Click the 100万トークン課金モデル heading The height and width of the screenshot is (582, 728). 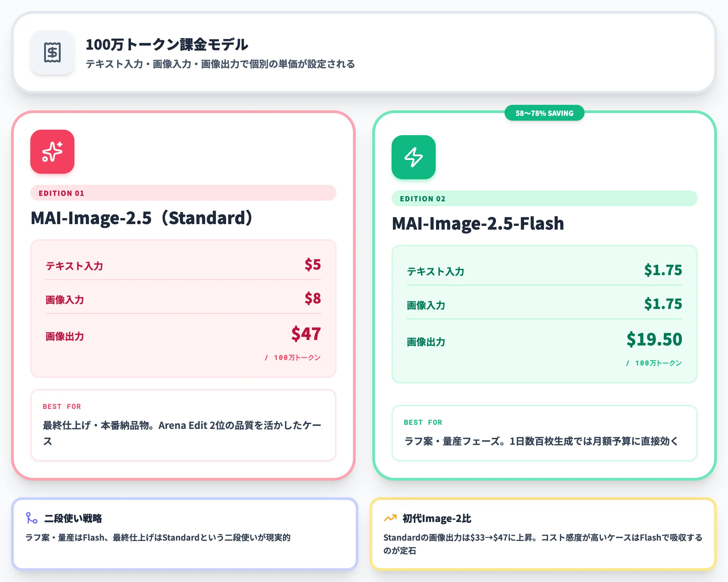click(x=167, y=44)
